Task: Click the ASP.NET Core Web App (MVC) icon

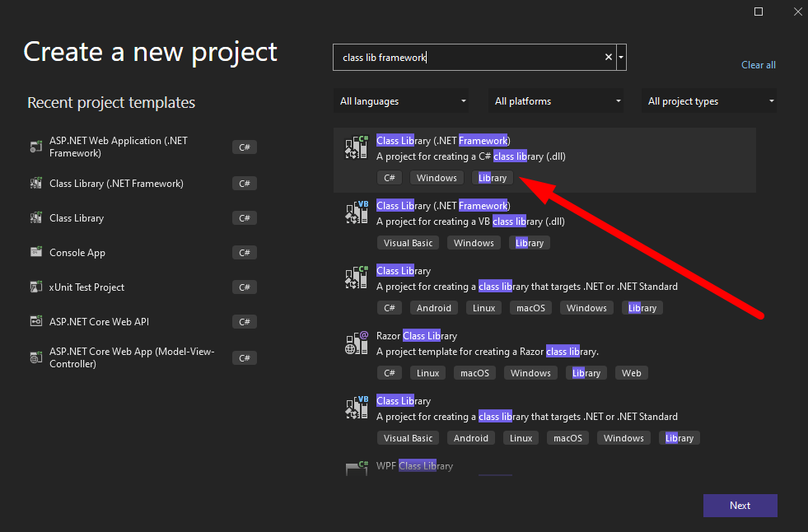Action: (35, 357)
